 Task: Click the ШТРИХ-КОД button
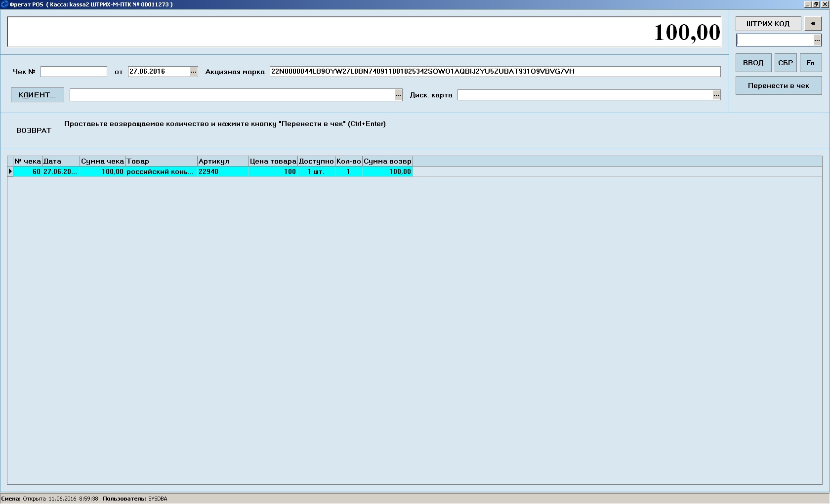pos(768,24)
